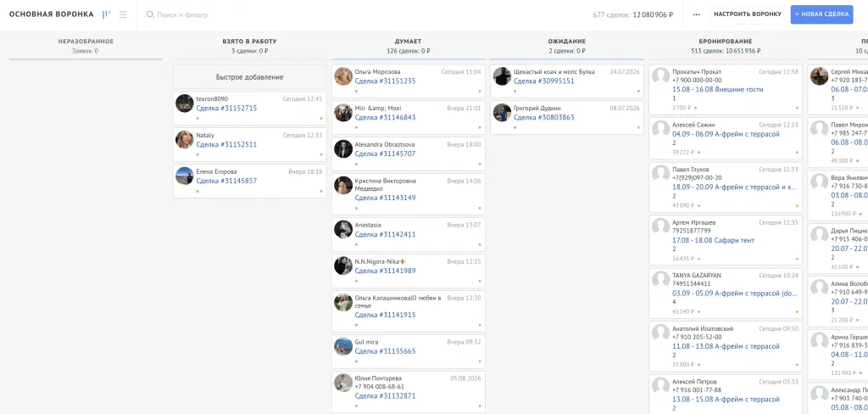Open avatar of Юлия Почтарева card
Image resolution: width=868 pixels, height=414 pixels.
click(x=343, y=383)
